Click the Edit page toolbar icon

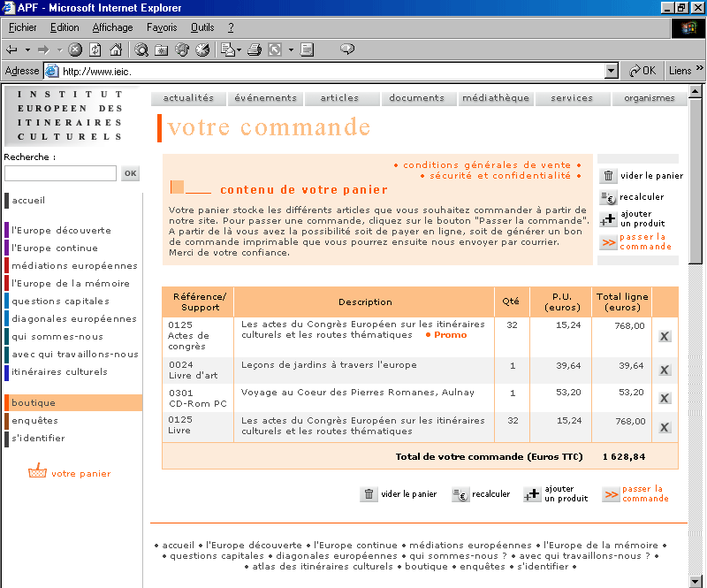pos(228,50)
